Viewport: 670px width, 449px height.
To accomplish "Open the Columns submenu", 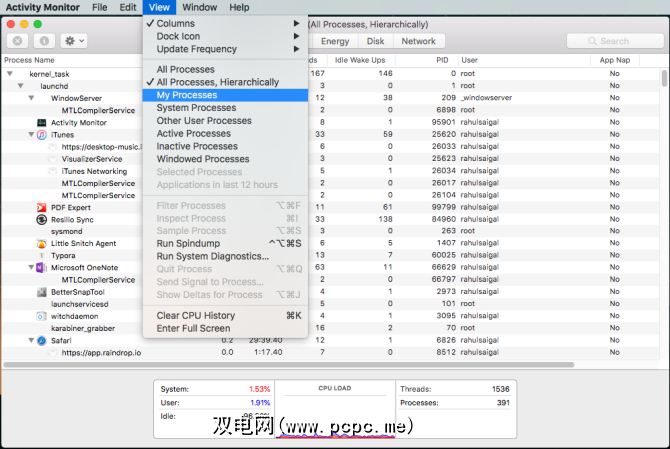I will (x=225, y=23).
